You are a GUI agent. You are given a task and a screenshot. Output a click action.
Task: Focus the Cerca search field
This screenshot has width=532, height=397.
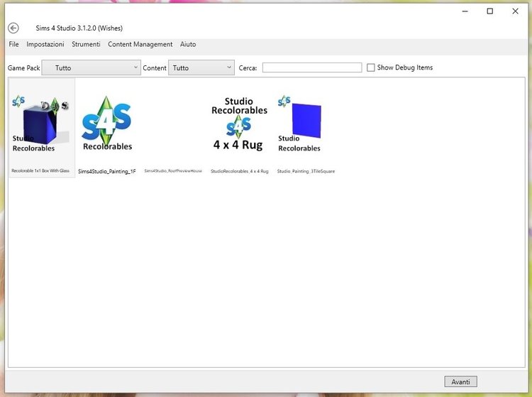[312, 67]
